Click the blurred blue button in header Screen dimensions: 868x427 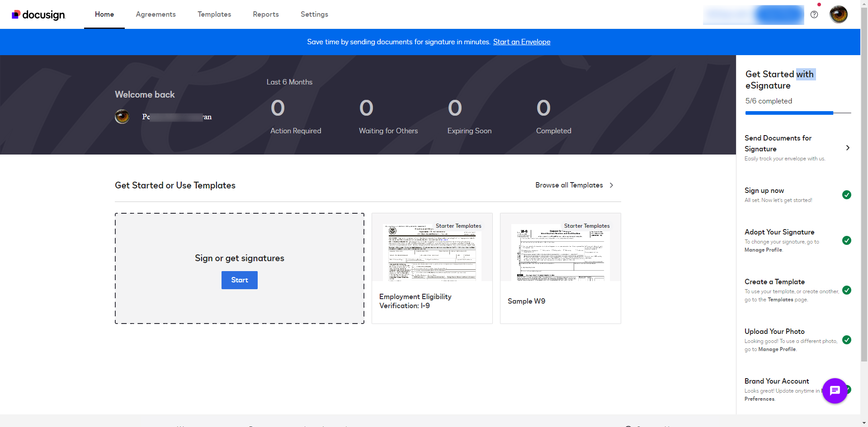[779, 15]
